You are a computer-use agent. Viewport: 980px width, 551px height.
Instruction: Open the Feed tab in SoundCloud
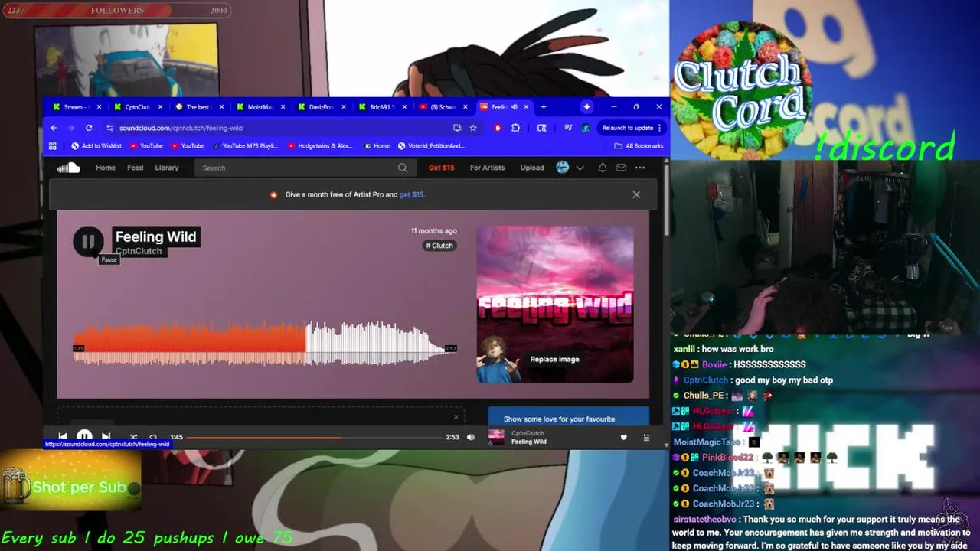[x=135, y=168]
